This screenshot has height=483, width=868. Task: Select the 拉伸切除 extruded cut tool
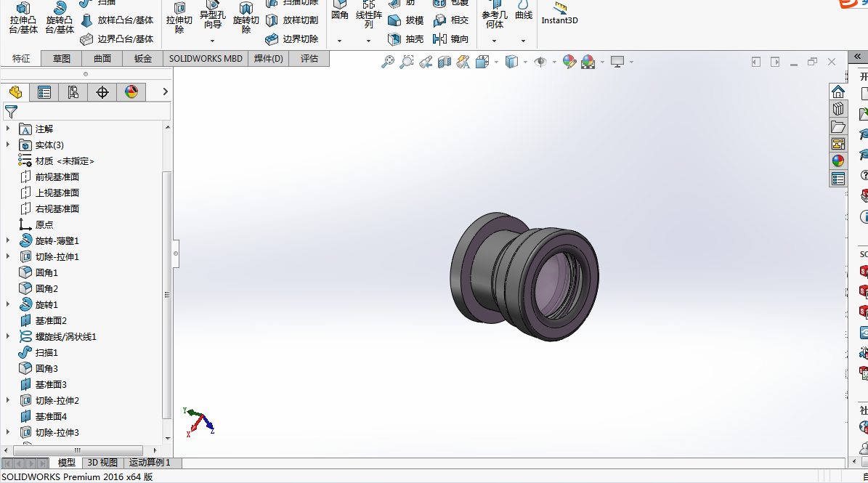[x=179, y=17]
